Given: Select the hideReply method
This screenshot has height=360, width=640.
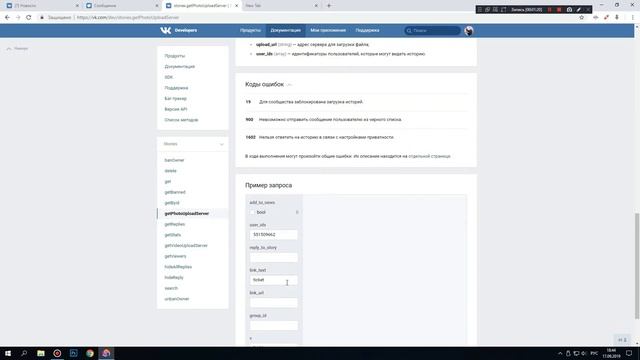Looking at the screenshot, I should [174, 278].
